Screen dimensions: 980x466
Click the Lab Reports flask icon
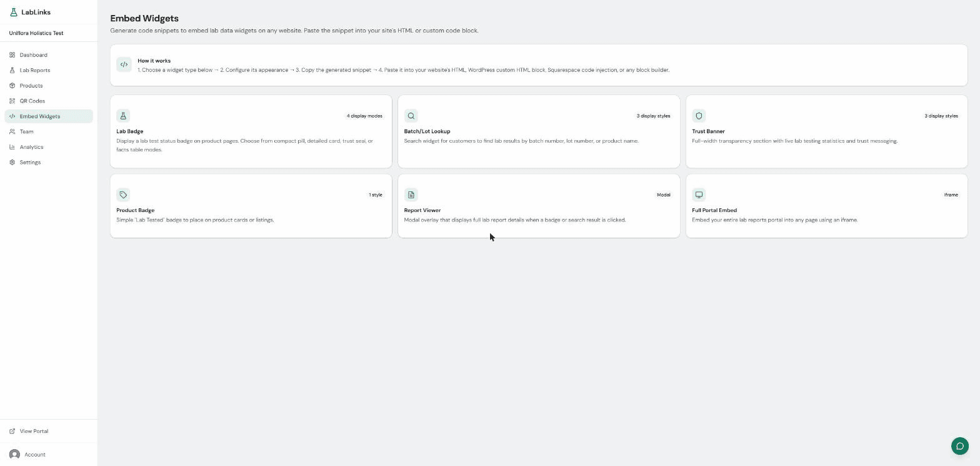[x=12, y=70]
